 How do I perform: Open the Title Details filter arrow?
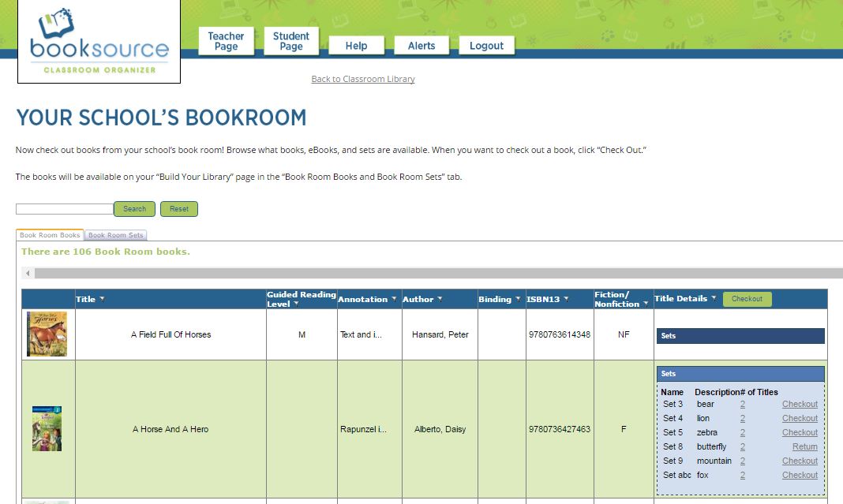point(714,298)
